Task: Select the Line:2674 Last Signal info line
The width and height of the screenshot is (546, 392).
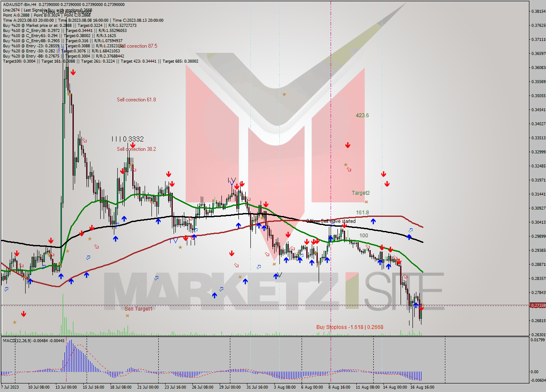Action: tap(47, 10)
